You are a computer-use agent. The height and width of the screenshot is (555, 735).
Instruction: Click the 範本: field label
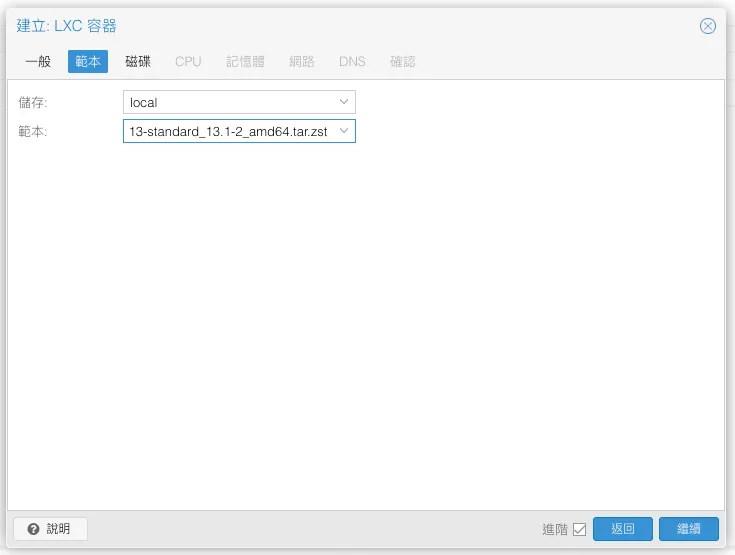[33, 131]
